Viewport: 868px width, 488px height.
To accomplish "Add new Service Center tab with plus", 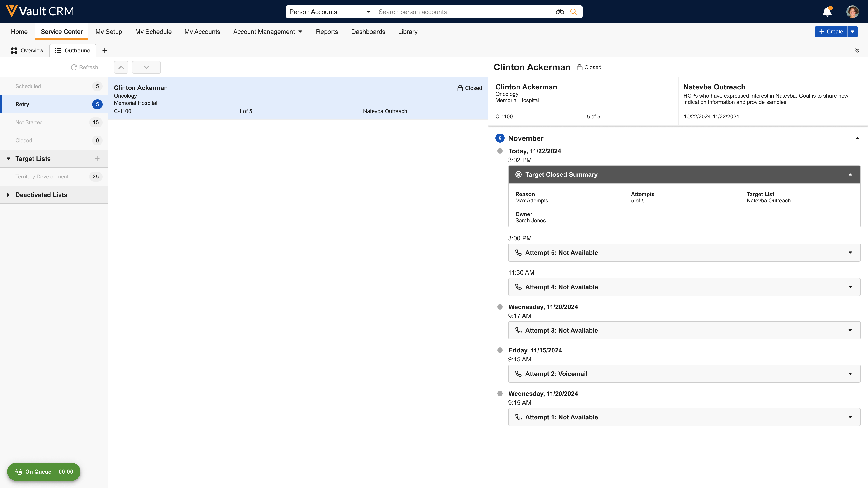I will click(105, 51).
